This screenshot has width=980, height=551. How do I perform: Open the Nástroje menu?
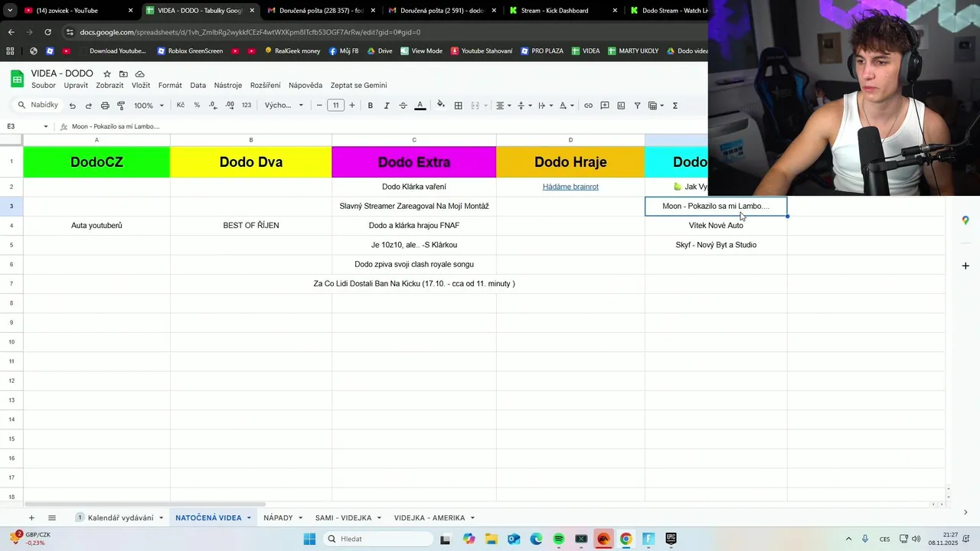pos(228,85)
